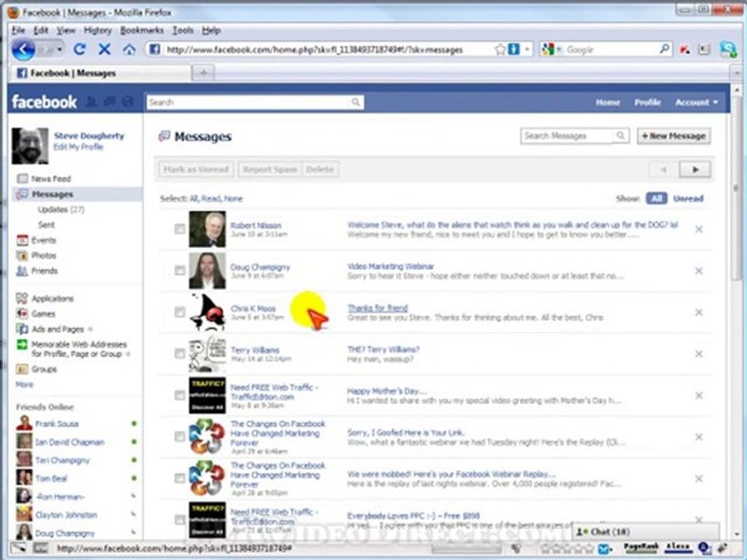Viewport: 747px width, 560px height.
Task: Delete Robert Nilsson message with the X
Action: coord(699,229)
